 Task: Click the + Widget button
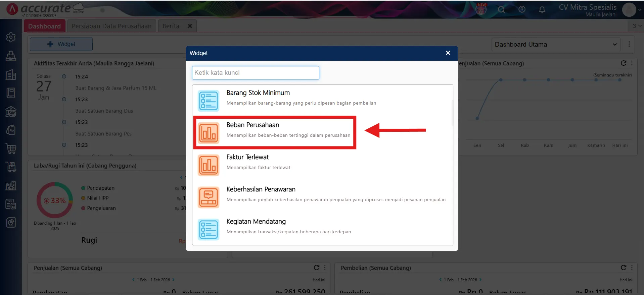[61, 44]
